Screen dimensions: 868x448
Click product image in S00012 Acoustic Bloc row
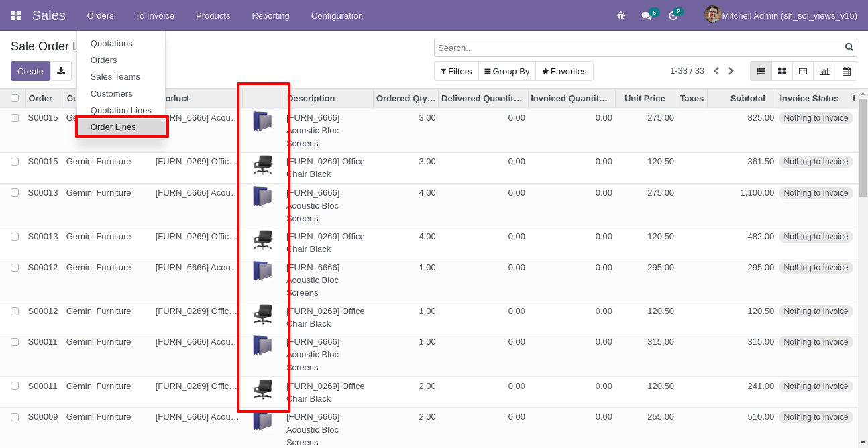(262, 271)
